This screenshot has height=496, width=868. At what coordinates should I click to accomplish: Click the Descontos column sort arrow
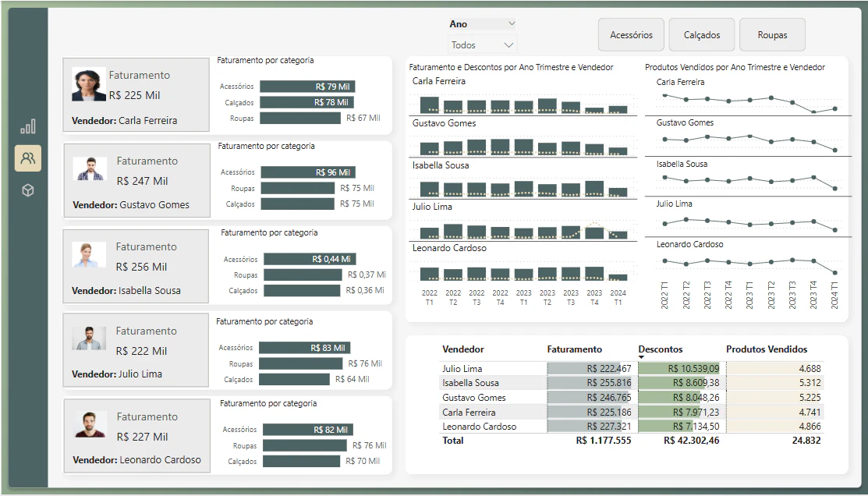click(642, 357)
